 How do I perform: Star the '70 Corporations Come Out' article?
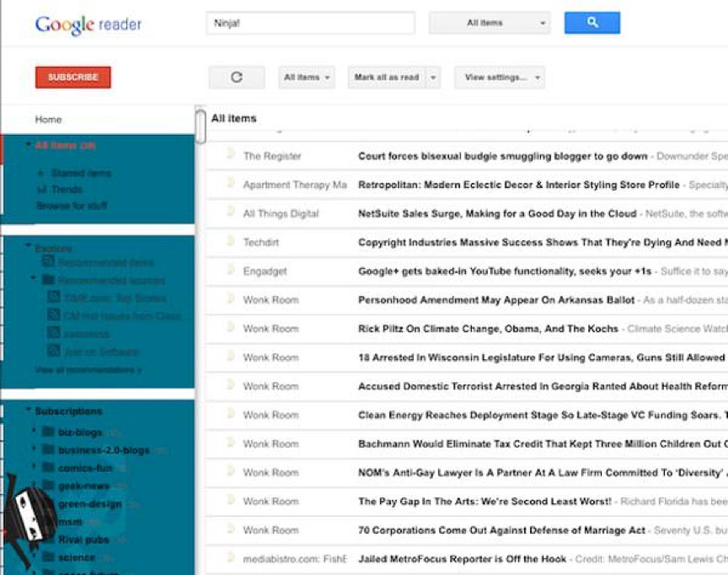[x=230, y=529]
